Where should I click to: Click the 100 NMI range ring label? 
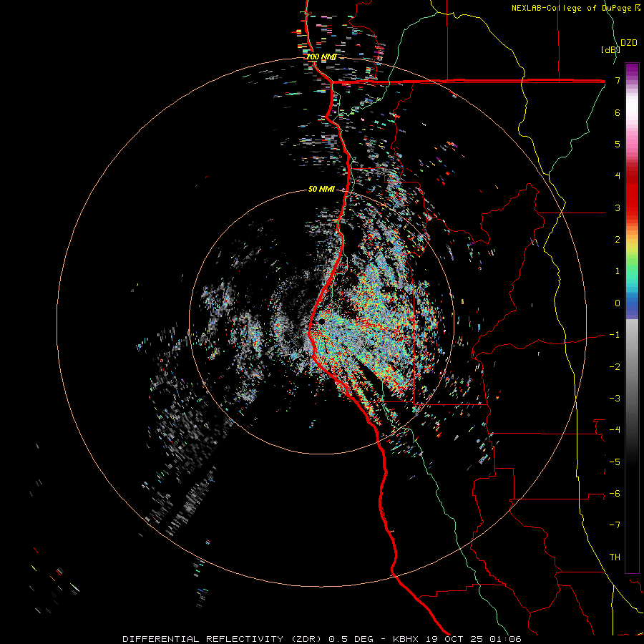click(x=321, y=57)
